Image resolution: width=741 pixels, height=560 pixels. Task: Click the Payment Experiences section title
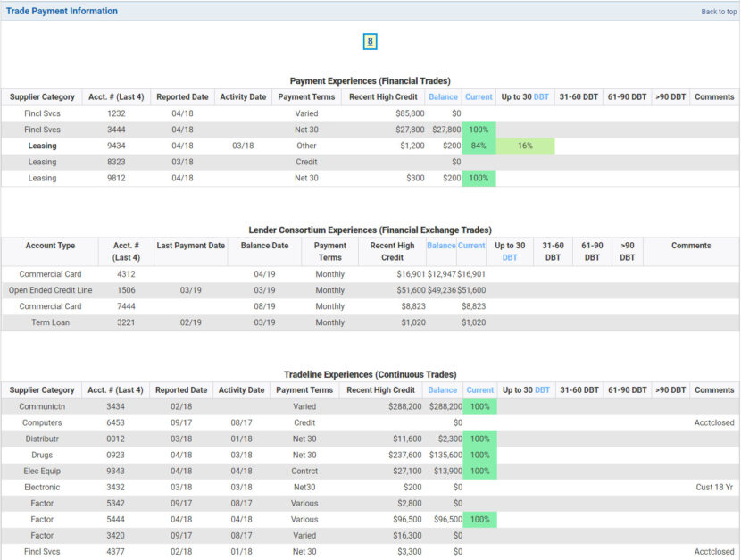coord(370,80)
